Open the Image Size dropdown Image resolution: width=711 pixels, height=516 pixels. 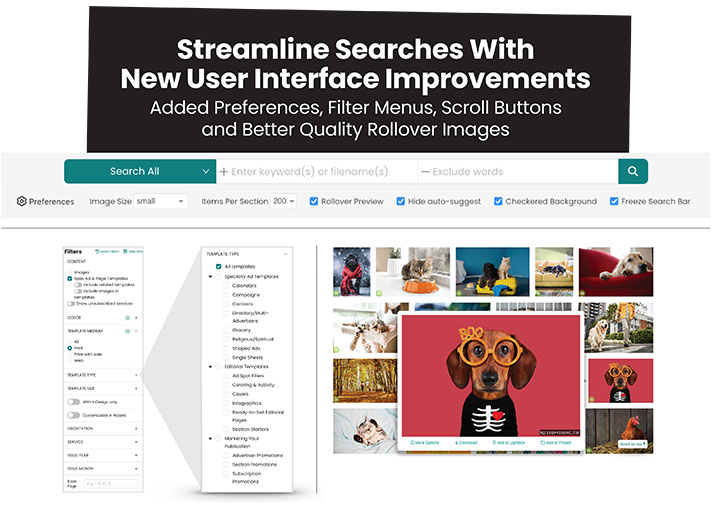pos(160,201)
